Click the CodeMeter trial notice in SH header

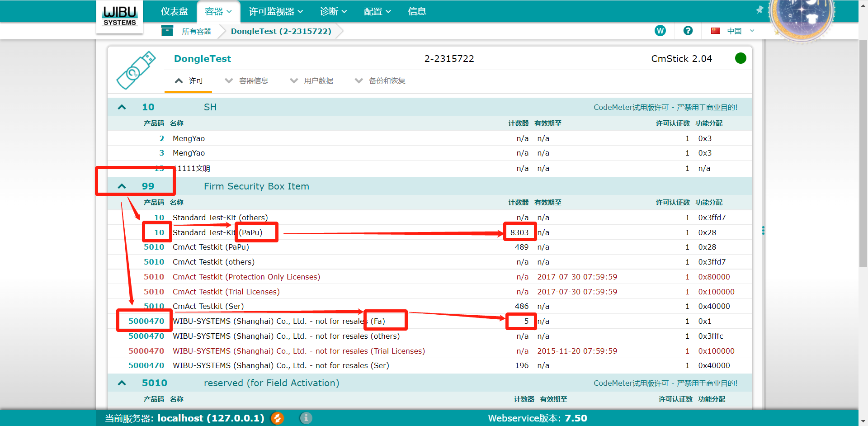(x=665, y=107)
